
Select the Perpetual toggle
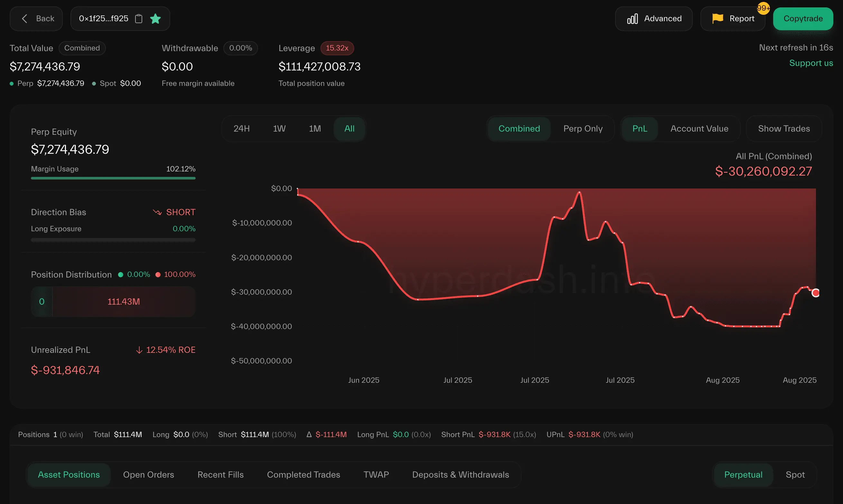pos(743,475)
